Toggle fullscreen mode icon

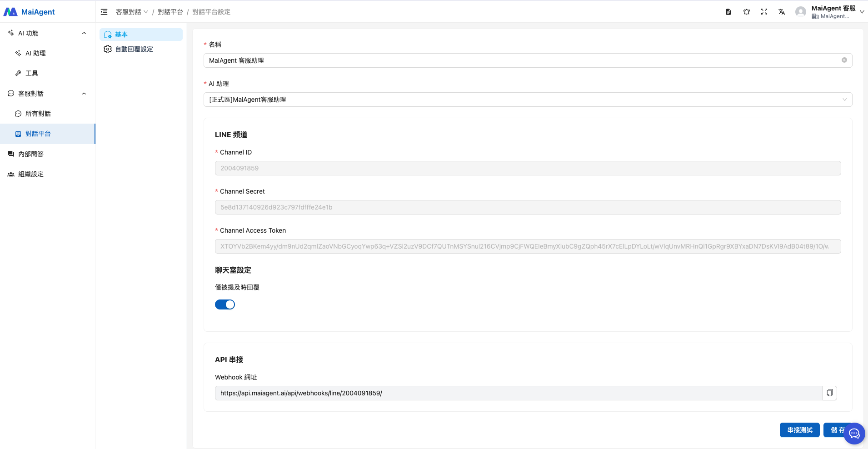pyautogui.click(x=764, y=12)
